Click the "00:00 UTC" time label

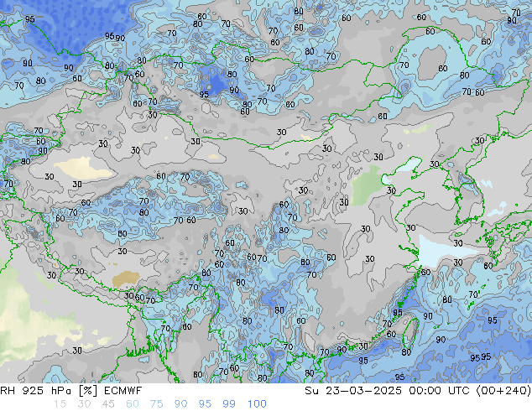[x=440, y=391]
